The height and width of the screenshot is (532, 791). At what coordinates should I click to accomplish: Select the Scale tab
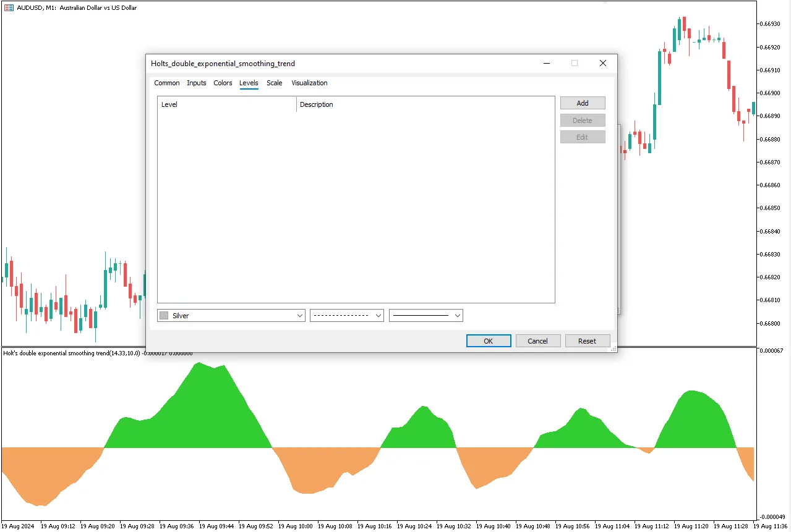[x=274, y=83]
